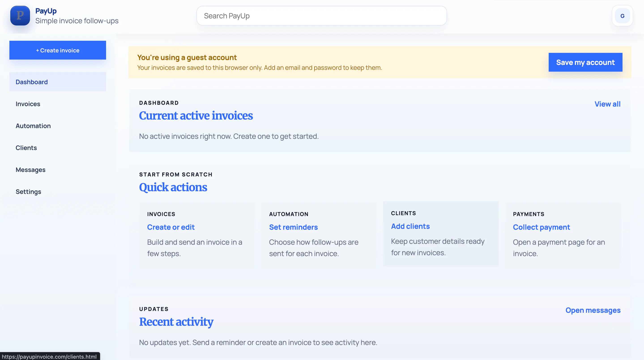The height and width of the screenshot is (360, 644).
Task: Select Clients in the sidebar
Action: 58,148
